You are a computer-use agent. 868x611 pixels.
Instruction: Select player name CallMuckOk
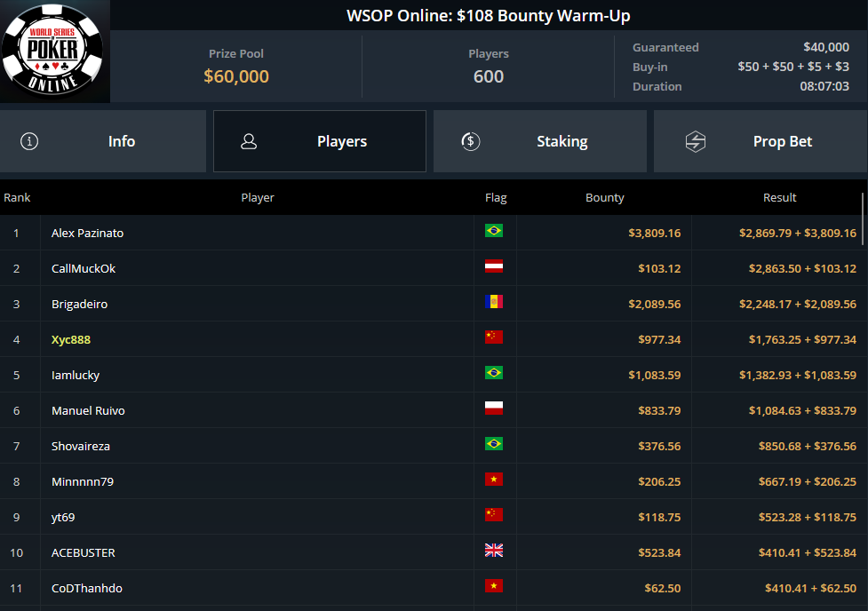pos(84,268)
